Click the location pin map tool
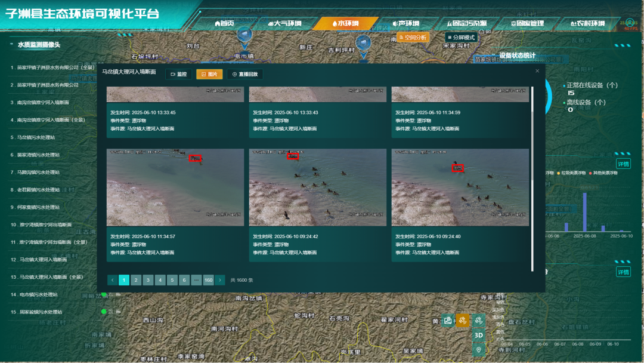The height and width of the screenshot is (363, 644). coord(478,349)
